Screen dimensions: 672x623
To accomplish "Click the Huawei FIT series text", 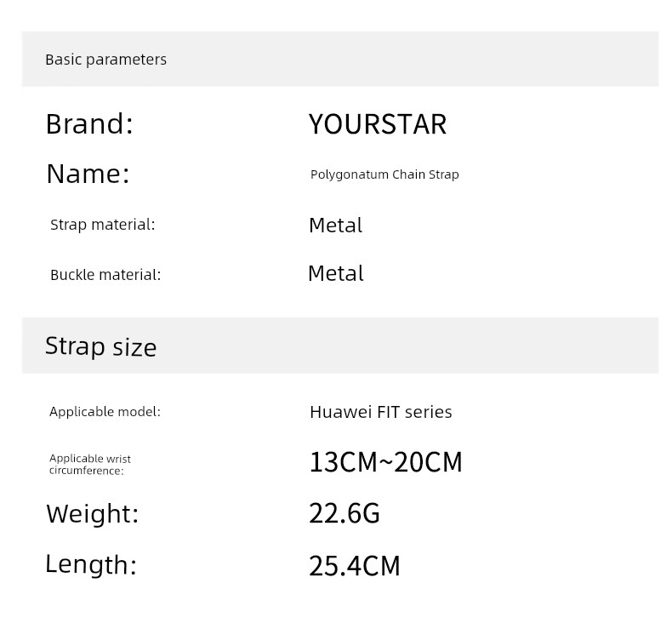I will [x=381, y=412].
